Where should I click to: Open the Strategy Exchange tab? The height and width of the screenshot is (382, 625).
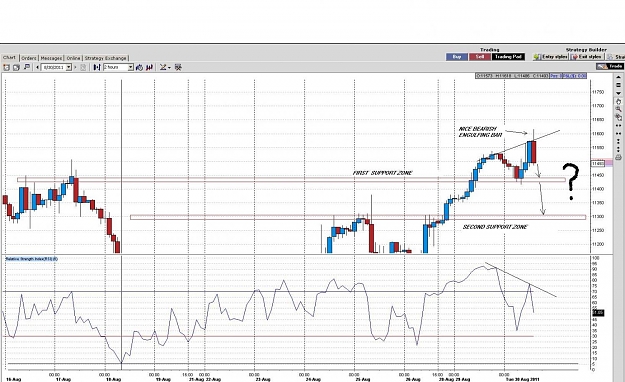pos(105,58)
